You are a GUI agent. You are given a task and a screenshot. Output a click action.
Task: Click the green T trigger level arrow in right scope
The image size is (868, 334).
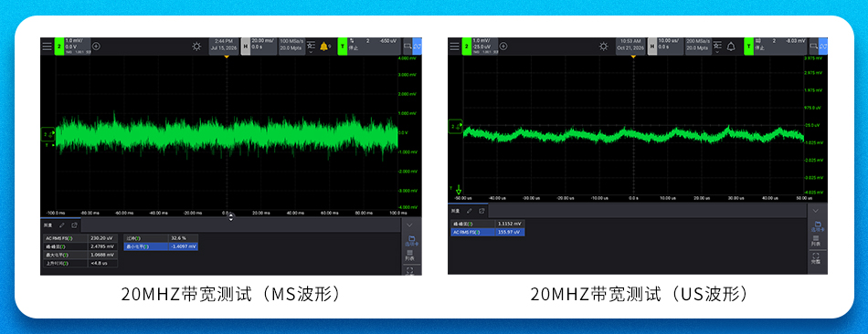click(458, 189)
